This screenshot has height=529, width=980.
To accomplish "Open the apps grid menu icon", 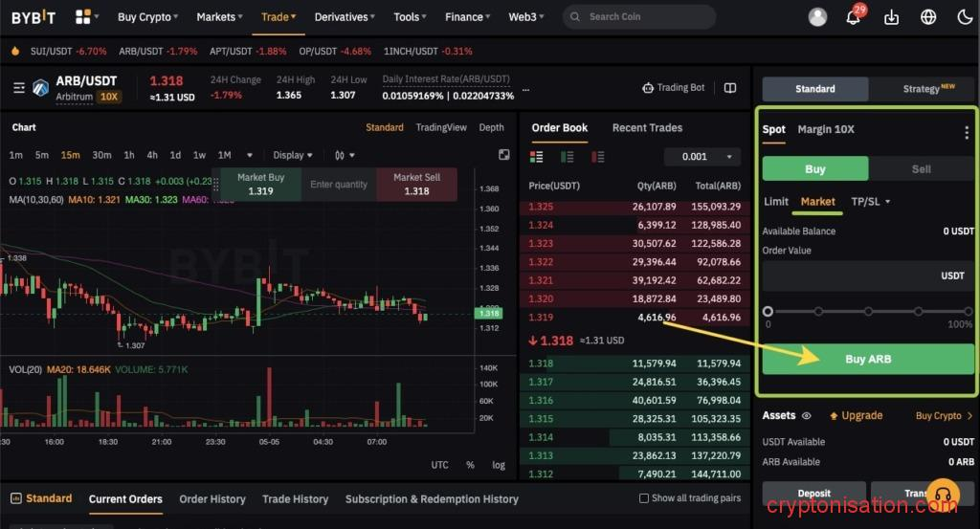I will [82, 17].
